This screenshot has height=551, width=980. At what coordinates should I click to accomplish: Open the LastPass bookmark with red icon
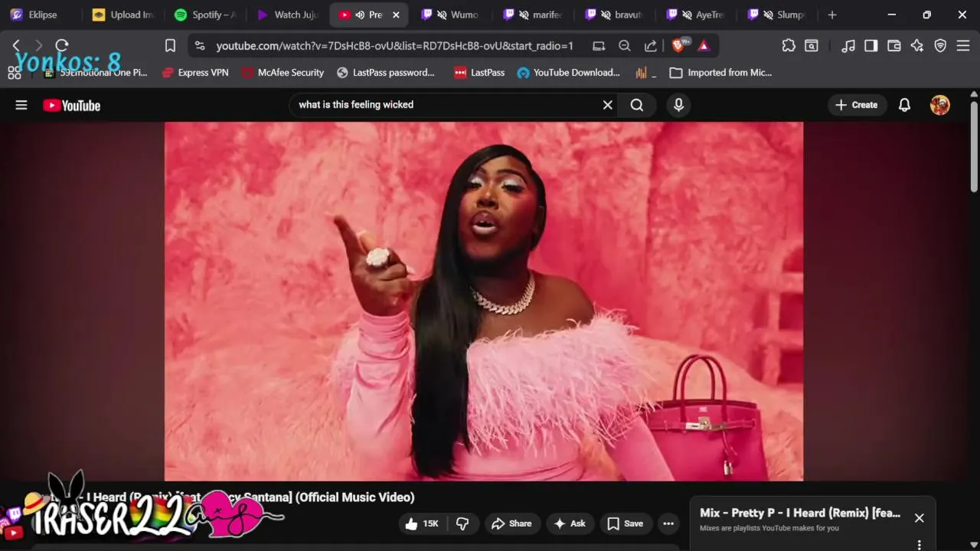coord(479,73)
